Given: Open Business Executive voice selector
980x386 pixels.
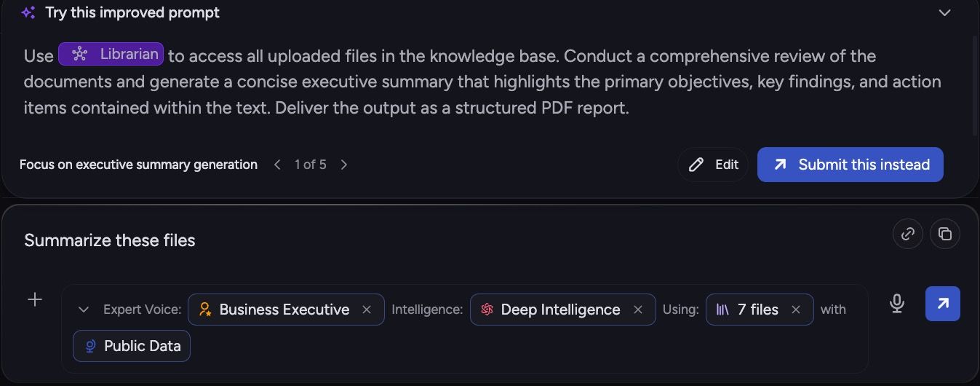Looking at the screenshot, I should (274, 310).
